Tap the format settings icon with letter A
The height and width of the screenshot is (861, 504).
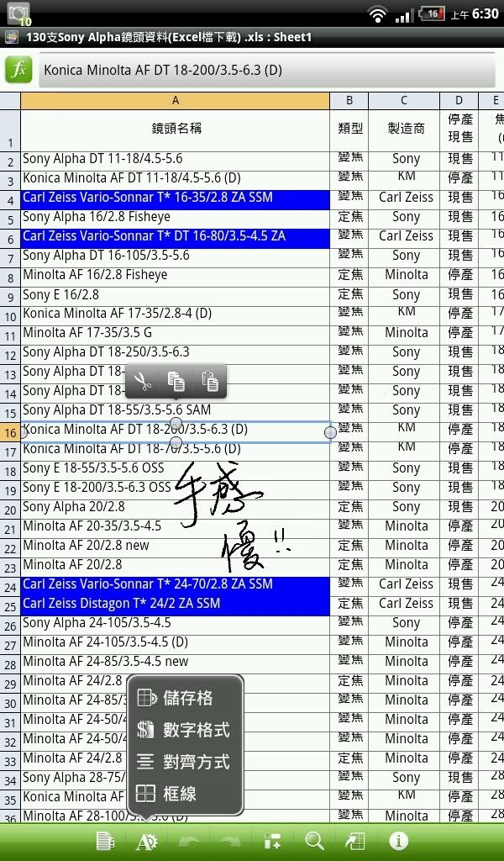pyautogui.click(x=146, y=841)
